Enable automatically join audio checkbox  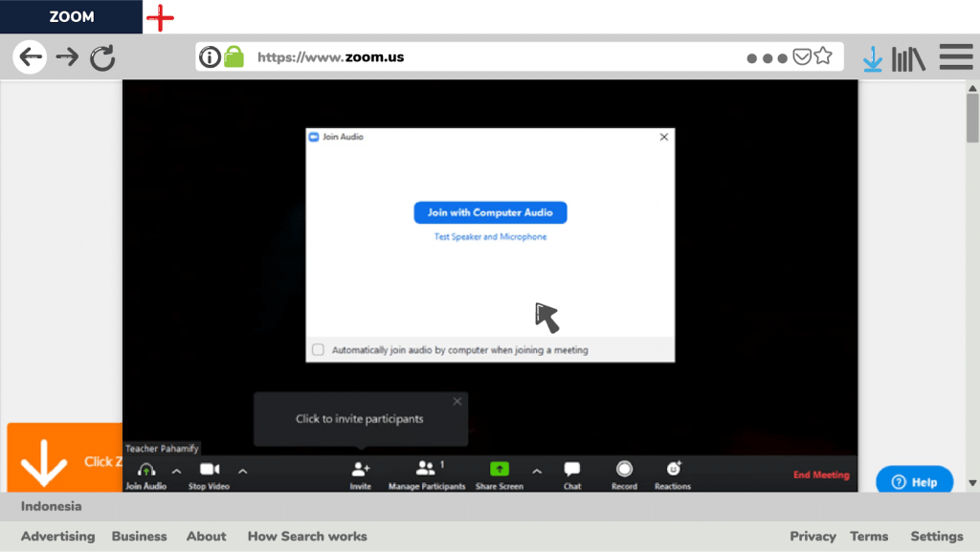[318, 350]
